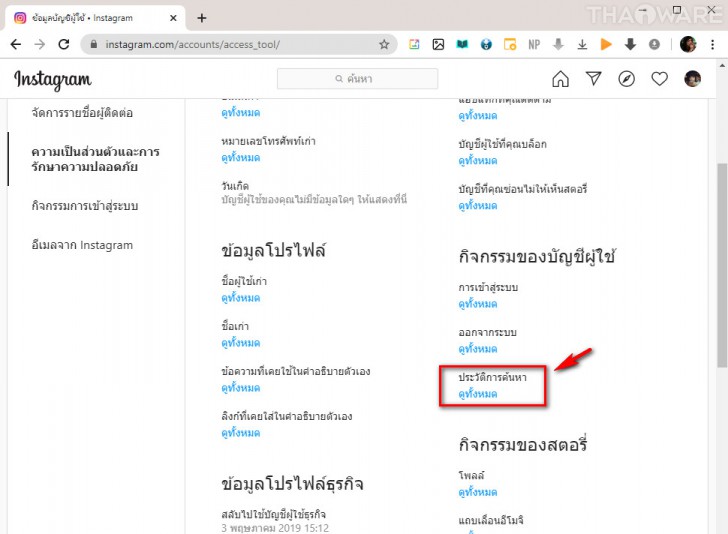
Task: View all under บัญชีผู้ใช้ที่คุณบล็อก
Action: [478, 161]
